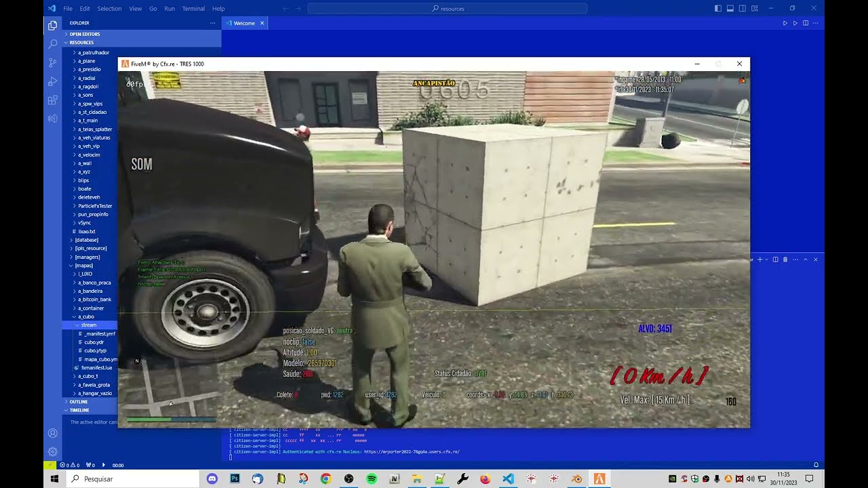Image resolution: width=868 pixels, height=488 pixels.
Task: Open Blender from the taskbar
Action: (576, 479)
